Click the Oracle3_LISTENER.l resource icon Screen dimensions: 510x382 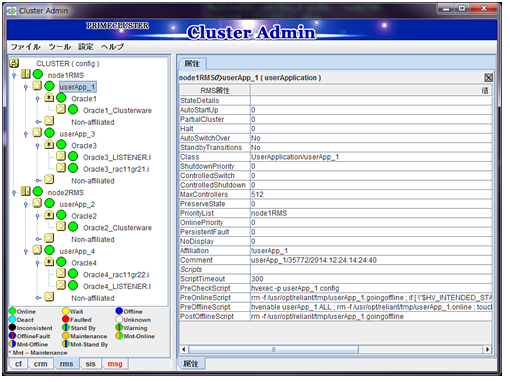pos(61,156)
